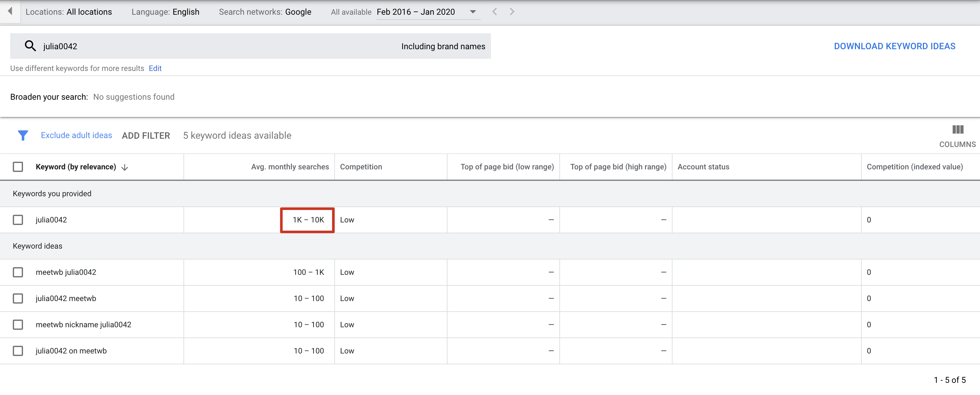Click the blue filter funnel icon

pos(23,136)
